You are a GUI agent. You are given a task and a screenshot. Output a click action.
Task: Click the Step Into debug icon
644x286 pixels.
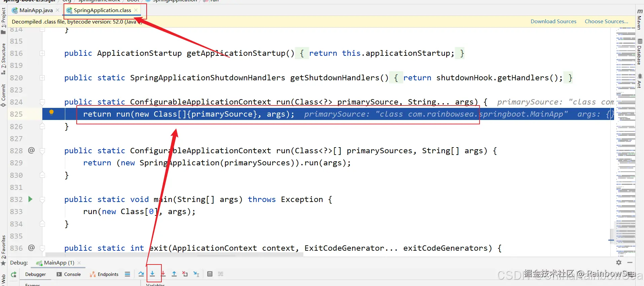152,274
